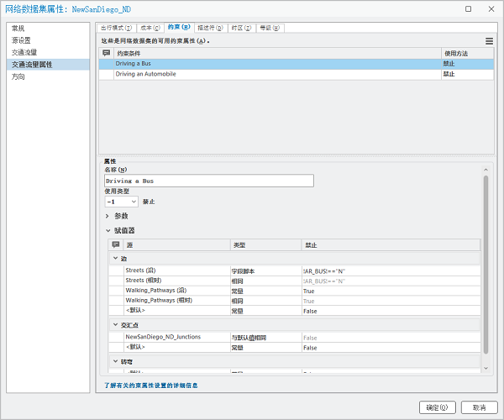Click the 名称 input field
This screenshot has height=420, width=504.
[208, 181]
